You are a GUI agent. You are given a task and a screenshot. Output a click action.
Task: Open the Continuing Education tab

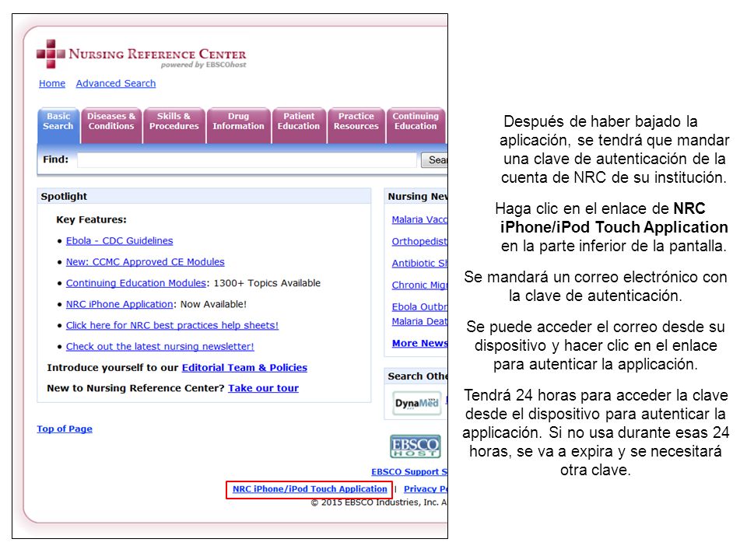416,125
